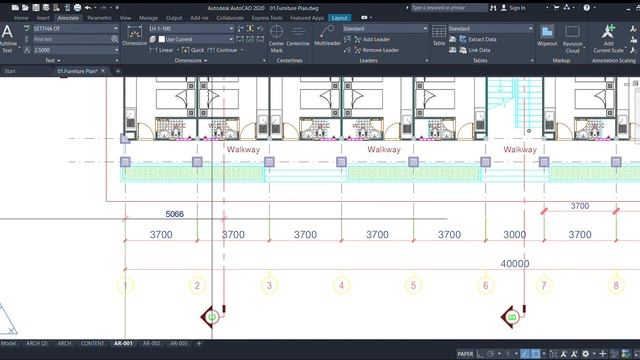The image size is (640, 360).
Task: Insert a Table from ribbon
Action: tap(439, 36)
